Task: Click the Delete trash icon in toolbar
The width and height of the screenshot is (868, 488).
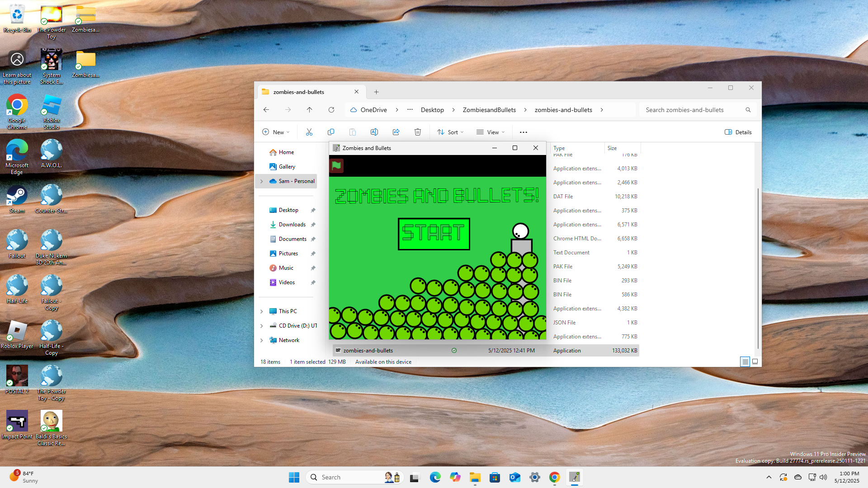Action: 418,132
